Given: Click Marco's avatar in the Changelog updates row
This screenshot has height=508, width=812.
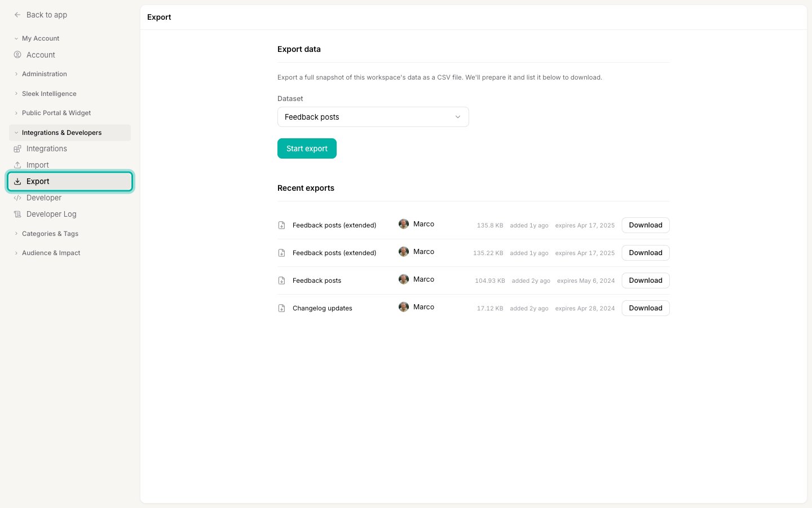Looking at the screenshot, I should (x=404, y=307).
